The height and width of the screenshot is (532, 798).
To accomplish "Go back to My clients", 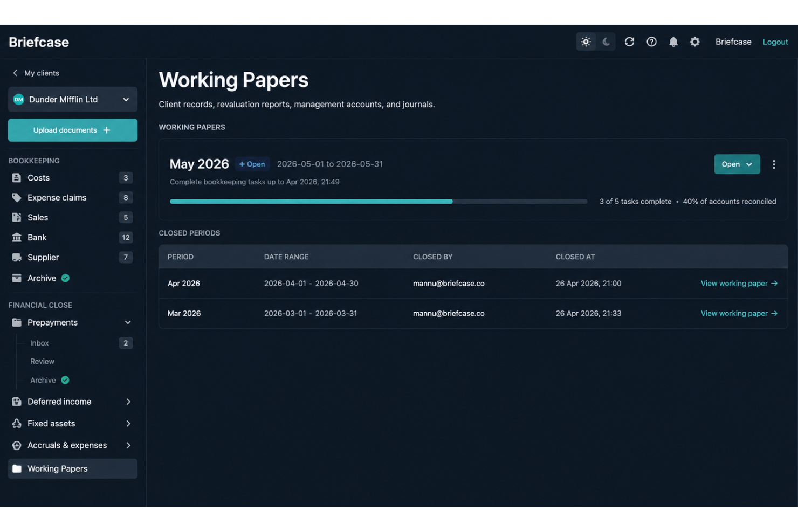I will 42,73.
